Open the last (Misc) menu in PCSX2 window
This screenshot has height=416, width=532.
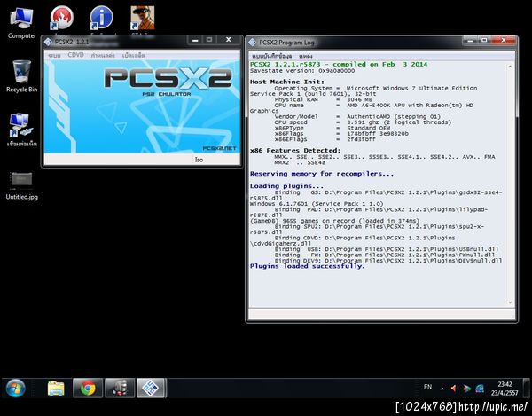point(134,55)
